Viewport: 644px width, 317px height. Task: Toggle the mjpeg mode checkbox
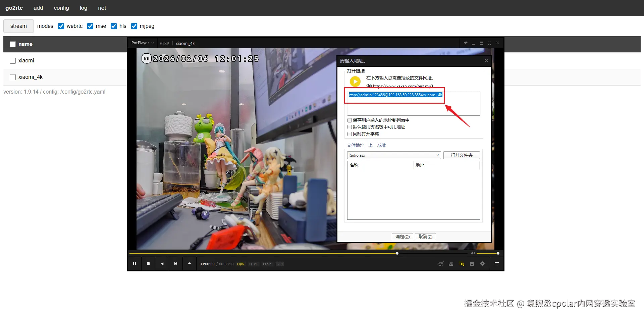click(134, 26)
